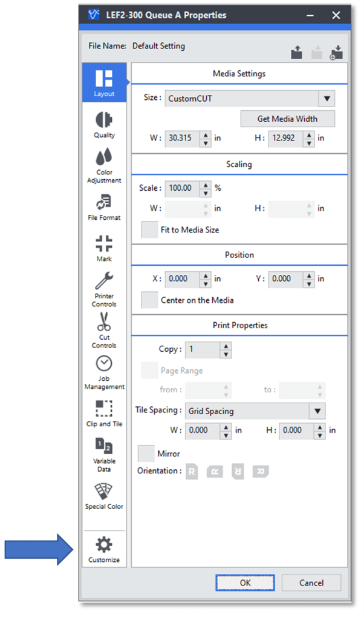Open the Quality settings panel

click(104, 124)
